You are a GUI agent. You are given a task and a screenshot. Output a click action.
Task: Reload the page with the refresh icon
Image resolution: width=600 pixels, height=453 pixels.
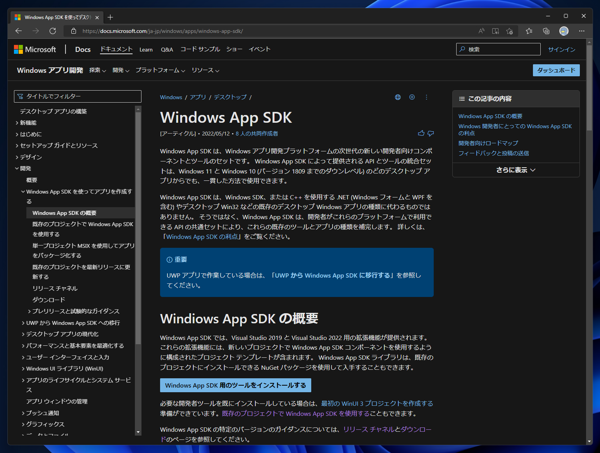[x=53, y=31]
